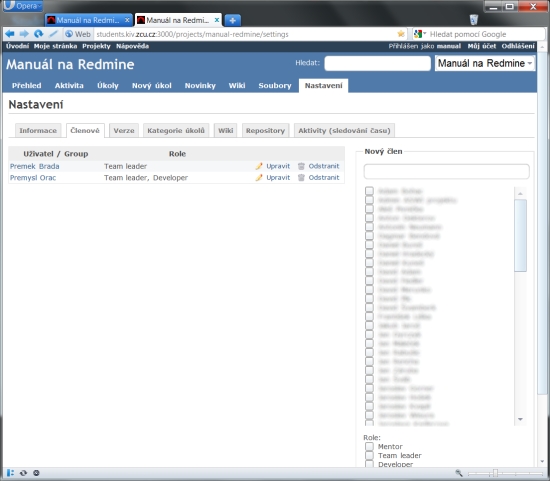Bookmark page with the star icon
The height and width of the screenshot is (481, 550).
(x=401, y=34)
